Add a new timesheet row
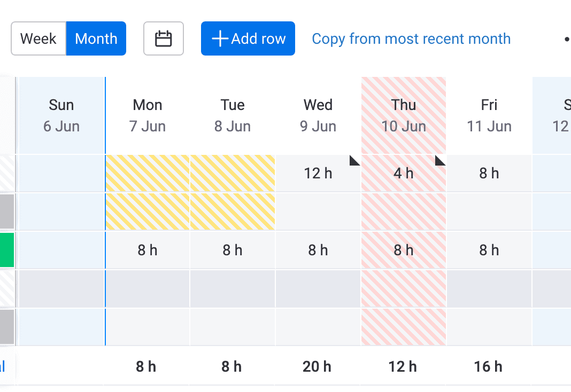 [x=248, y=38]
